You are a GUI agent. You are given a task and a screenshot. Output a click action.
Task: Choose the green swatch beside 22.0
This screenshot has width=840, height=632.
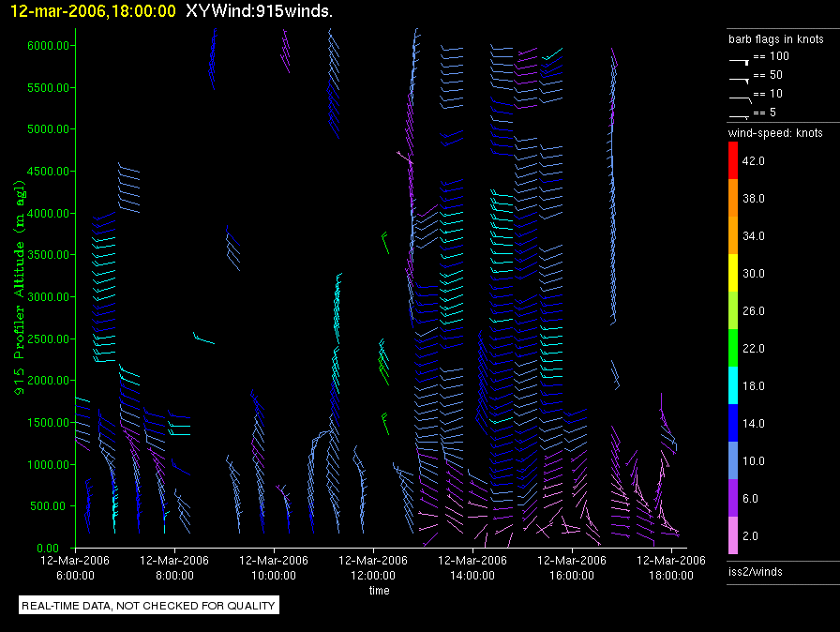734,348
